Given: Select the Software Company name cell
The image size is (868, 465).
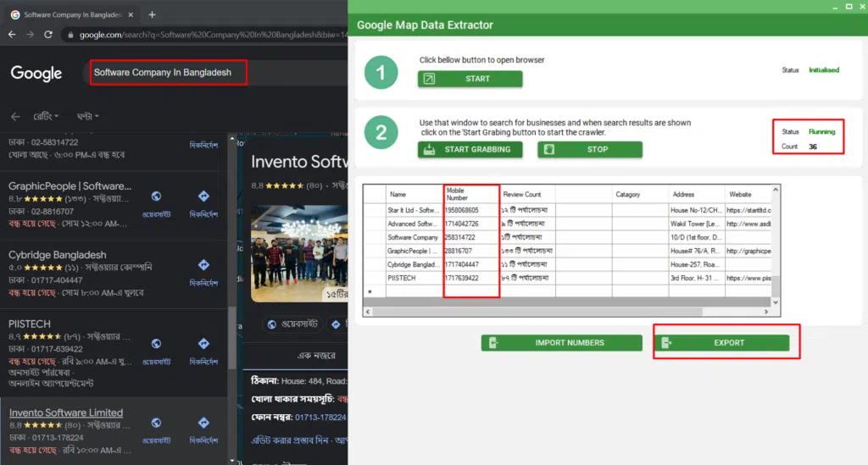Looking at the screenshot, I should click(414, 237).
